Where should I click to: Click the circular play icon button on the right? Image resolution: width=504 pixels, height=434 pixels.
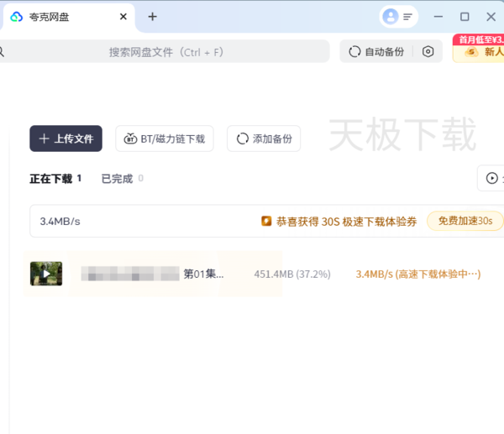coord(491,178)
